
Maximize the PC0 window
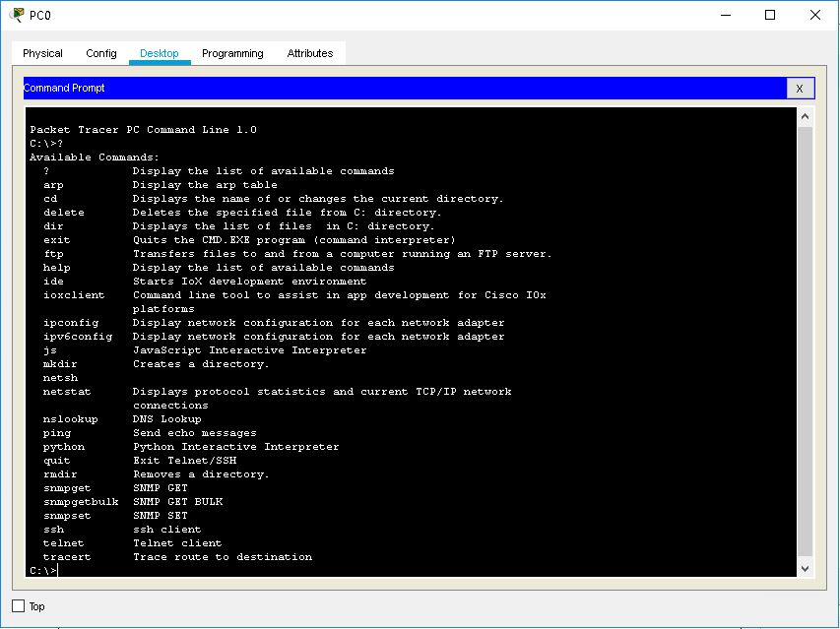click(x=770, y=15)
